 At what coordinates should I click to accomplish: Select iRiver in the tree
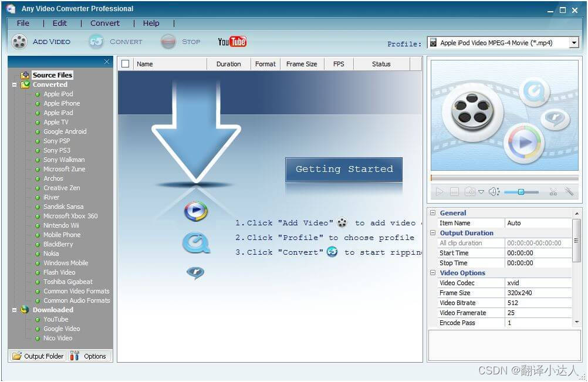(x=52, y=197)
